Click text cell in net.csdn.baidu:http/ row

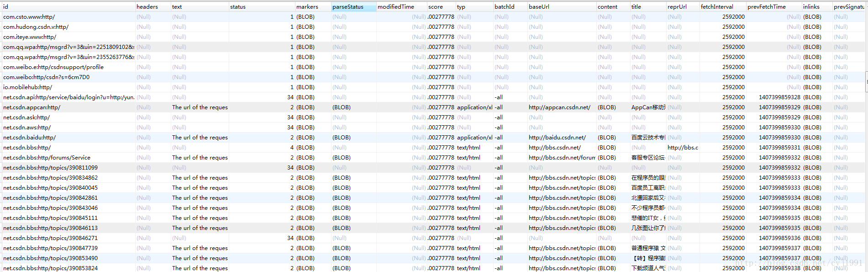pos(200,138)
